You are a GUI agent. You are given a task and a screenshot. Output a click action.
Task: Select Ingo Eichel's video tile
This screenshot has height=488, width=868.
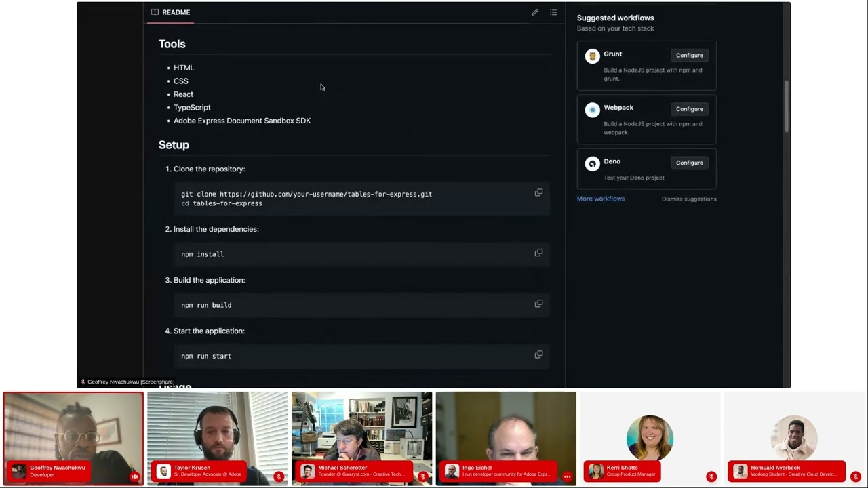(x=506, y=439)
